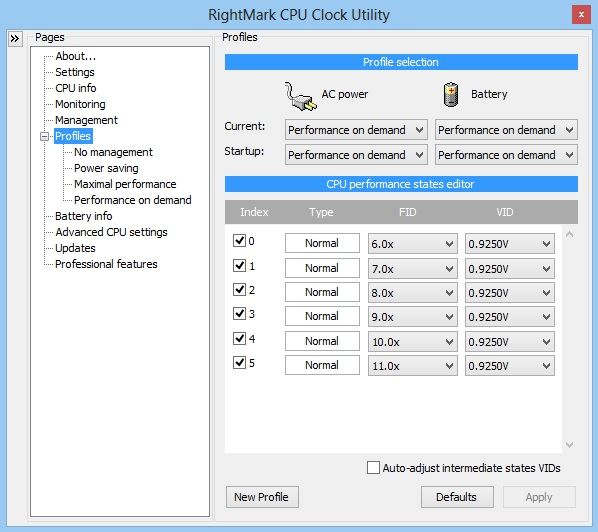Screen dimensions: 598x532
Task: Uncheck performance state index 0
Action: (239, 241)
